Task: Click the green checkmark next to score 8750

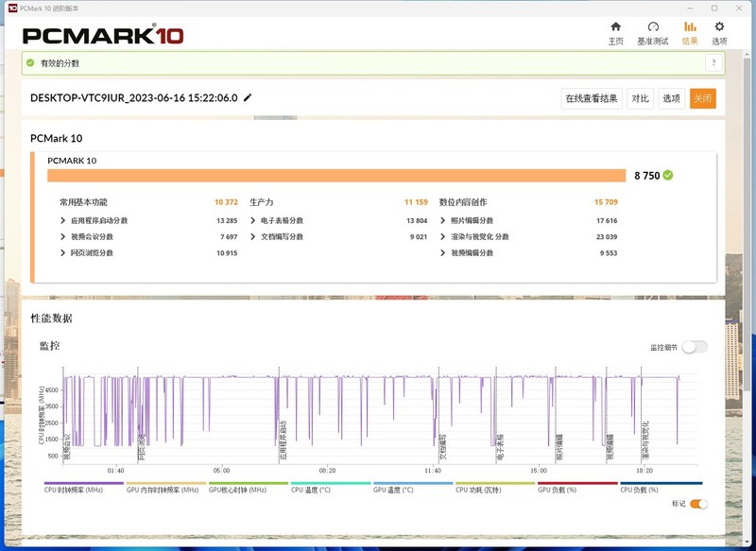Action: (668, 176)
